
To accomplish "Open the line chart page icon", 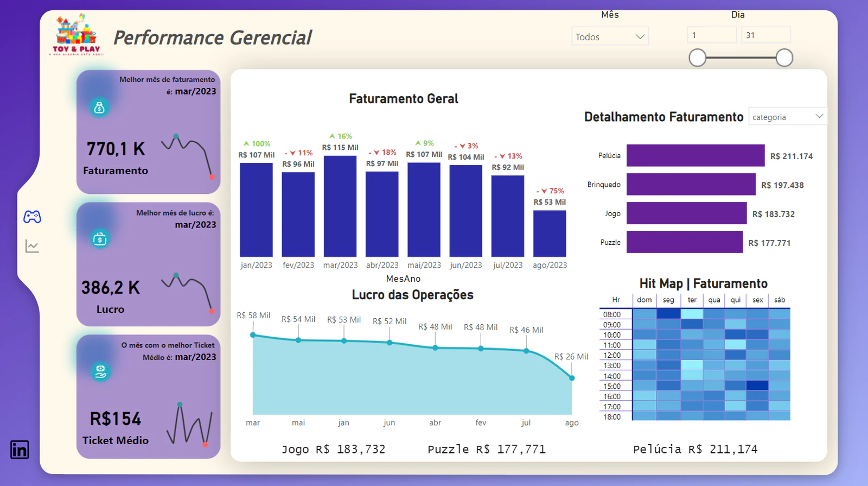I will 32,246.
